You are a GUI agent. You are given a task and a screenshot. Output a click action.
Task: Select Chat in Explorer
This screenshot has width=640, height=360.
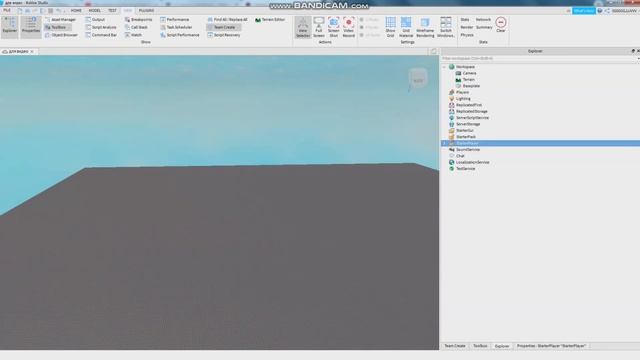tap(460, 156)
